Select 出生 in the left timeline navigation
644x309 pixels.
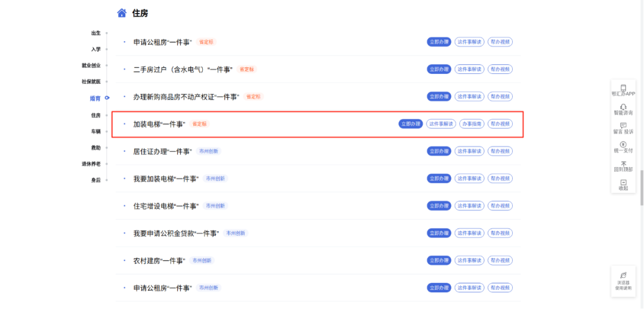point(95,33)
